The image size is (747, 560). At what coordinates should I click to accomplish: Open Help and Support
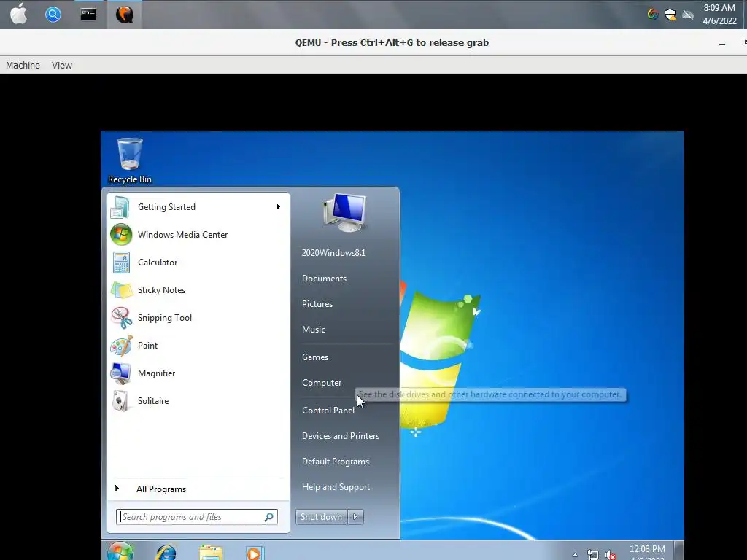[336, 487]
